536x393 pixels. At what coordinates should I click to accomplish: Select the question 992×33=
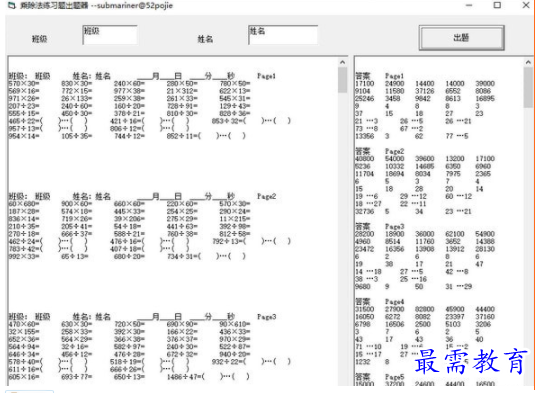pos(24,256)
